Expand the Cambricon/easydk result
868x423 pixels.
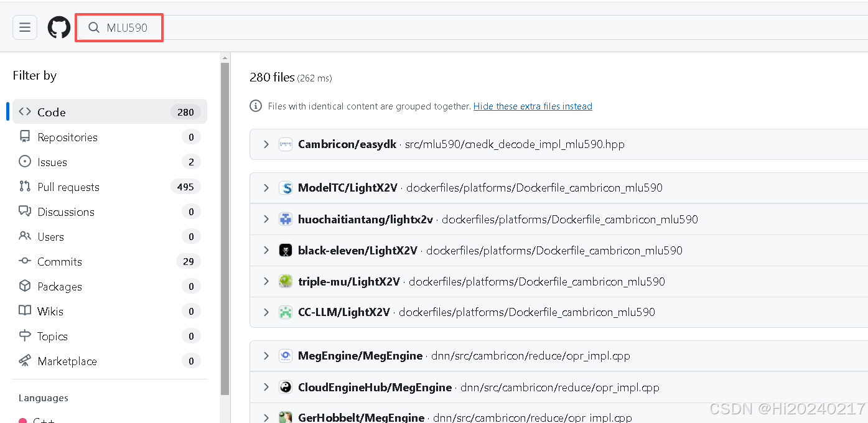[266, 144]
